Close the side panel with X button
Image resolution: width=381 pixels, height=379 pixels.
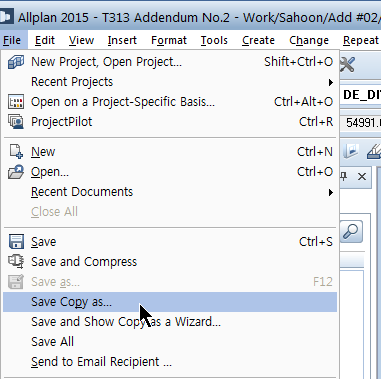pyautogui.click(x=362, y=176)
